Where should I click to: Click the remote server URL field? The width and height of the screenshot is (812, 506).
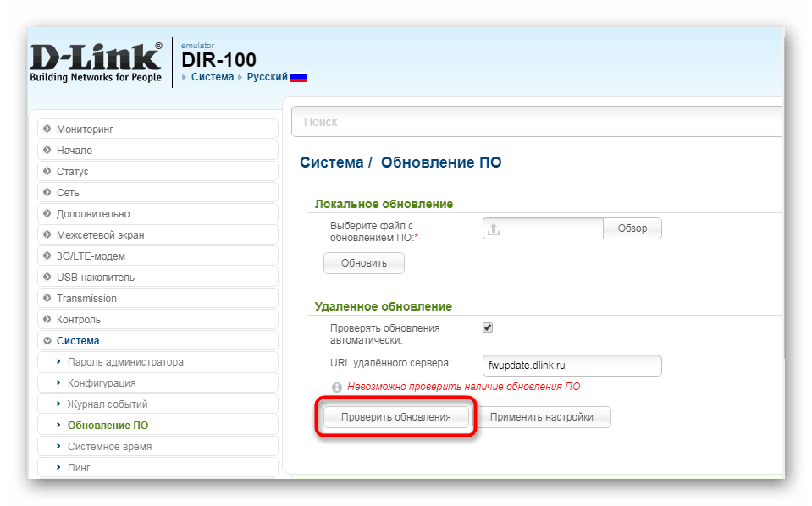point(572,366)
